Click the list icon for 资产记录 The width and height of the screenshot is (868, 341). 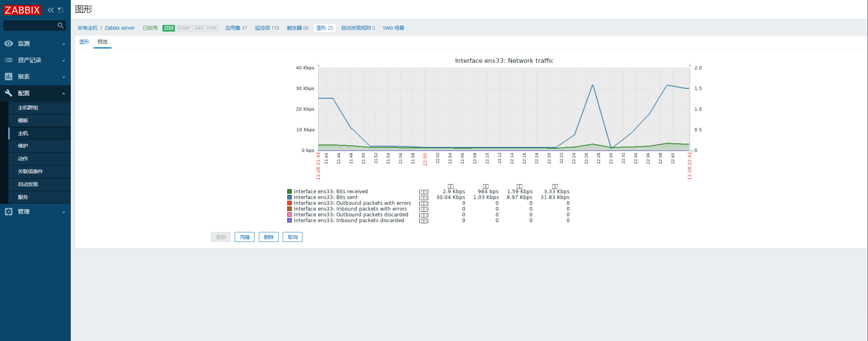pyautogui.click(x=8, y=60)
